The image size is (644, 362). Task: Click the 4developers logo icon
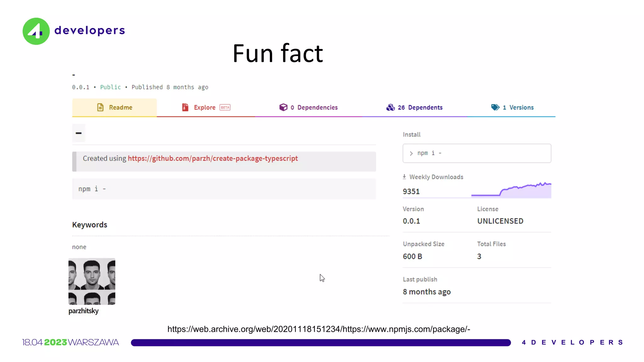(x=36, y=31)
